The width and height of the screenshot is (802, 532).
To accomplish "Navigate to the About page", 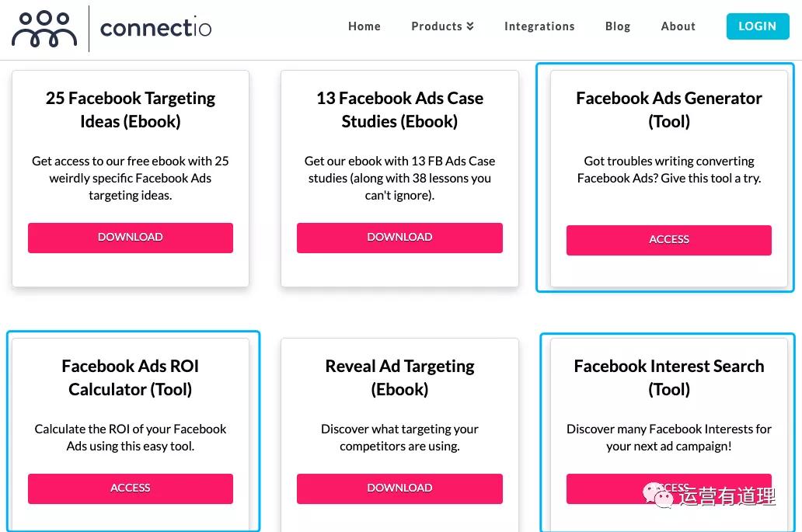I will [678, 26].
